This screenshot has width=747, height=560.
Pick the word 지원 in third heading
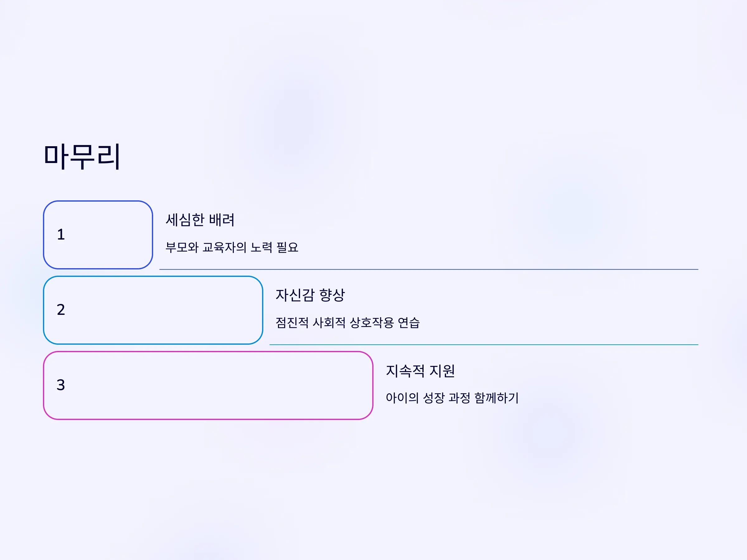click(442, 371)
